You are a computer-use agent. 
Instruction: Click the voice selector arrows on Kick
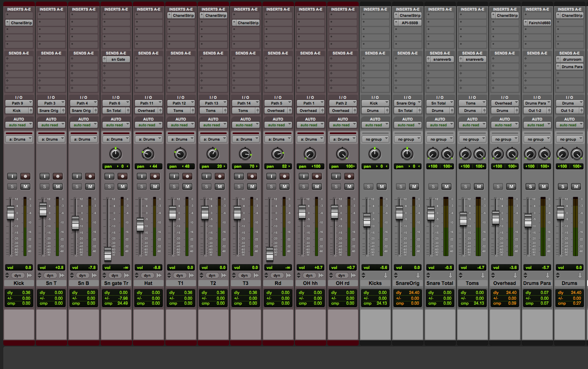tap(8, 276)
